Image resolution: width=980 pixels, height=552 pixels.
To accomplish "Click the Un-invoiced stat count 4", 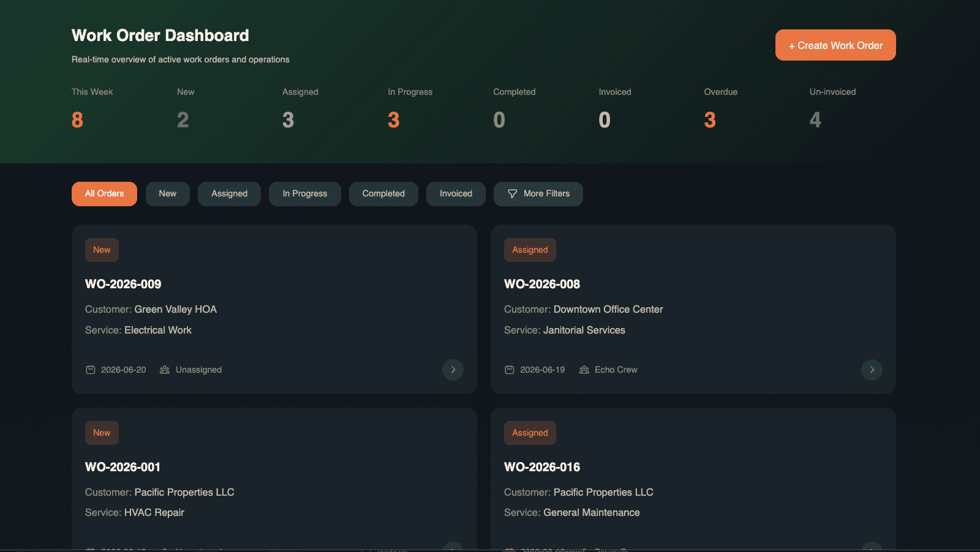I will [815, 120].
